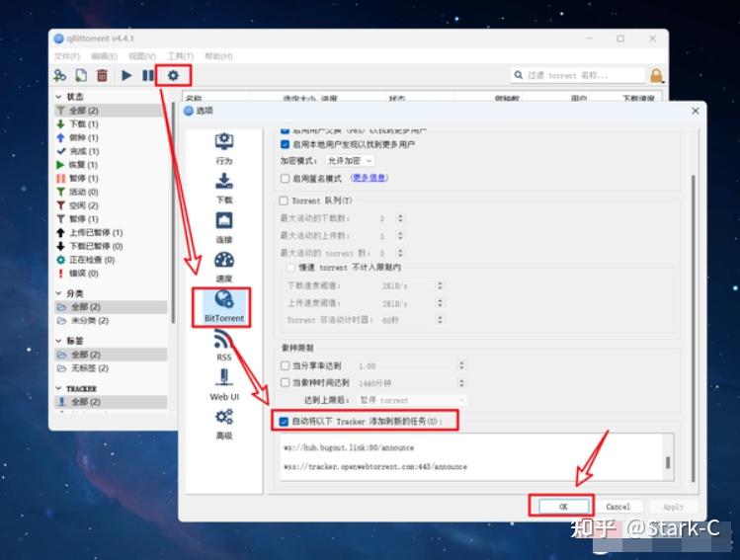Select the red exclamation 错误 (0) filter
The width and height of the screenshot is (740, 560).
click(83, 274)
